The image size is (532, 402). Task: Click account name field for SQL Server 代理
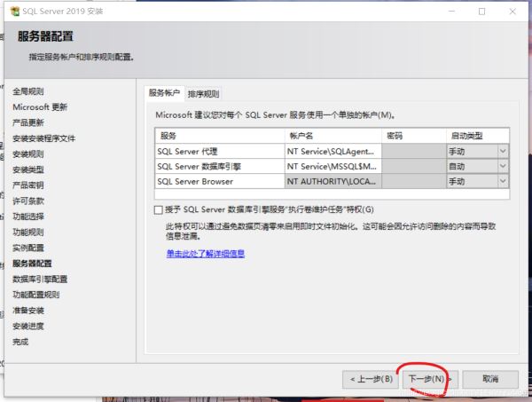pyautogui.click(x=332, y=151)
